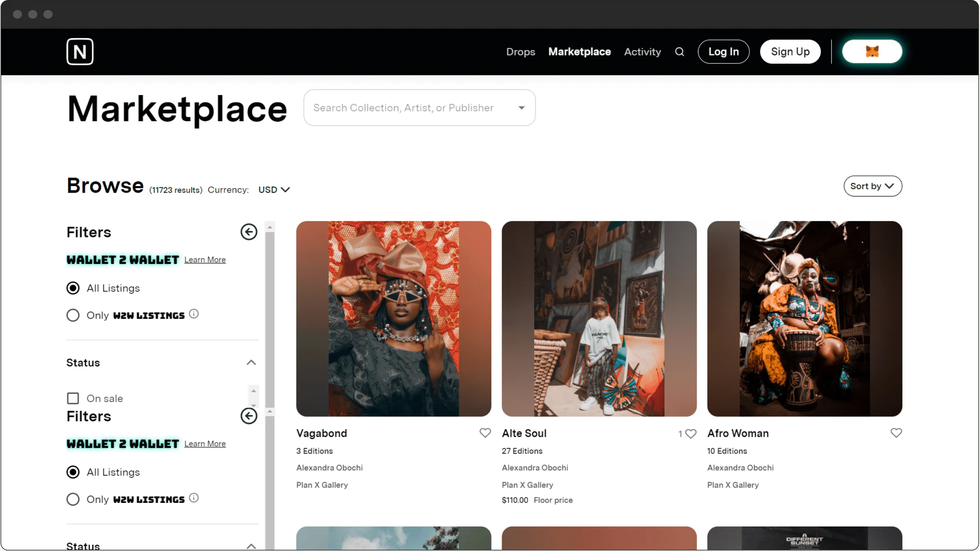Click the heart icon on Alte Soul listing
Viewport: 980px width, 551px height.
pyautogui.click(x=690, y=433)
